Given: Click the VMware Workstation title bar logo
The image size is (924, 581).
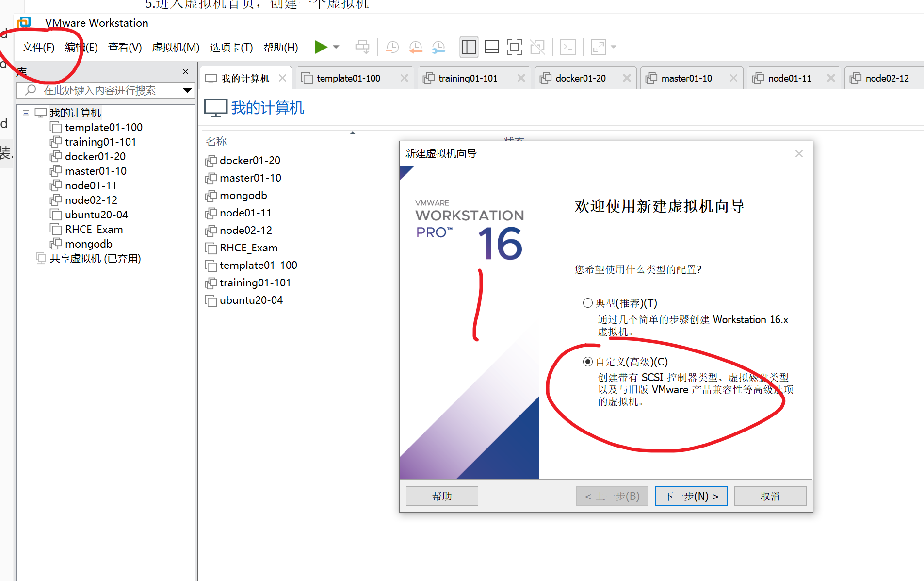Looking at the screenshot, I should click(x=24, y=23).
